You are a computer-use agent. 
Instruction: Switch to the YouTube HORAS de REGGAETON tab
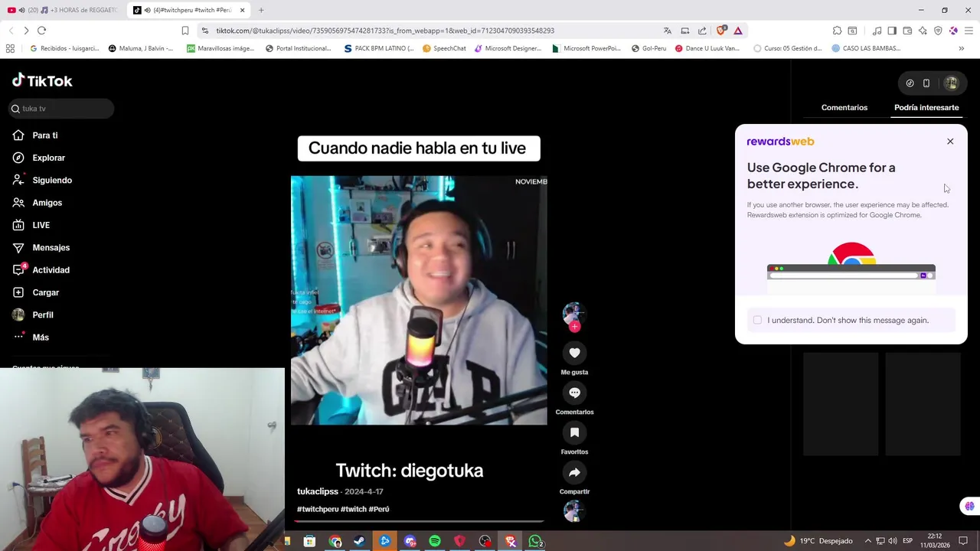pos(62,10)
